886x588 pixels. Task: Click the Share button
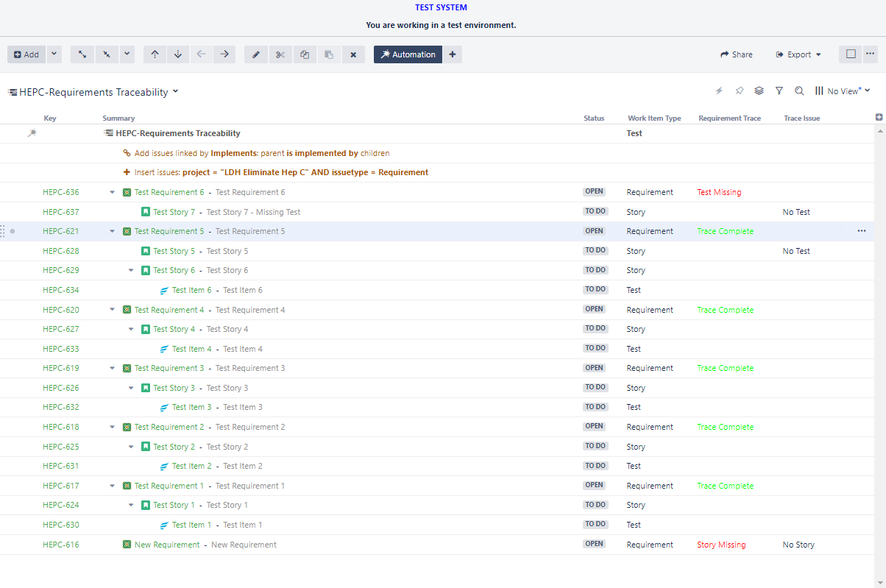[x=736, y=54]
